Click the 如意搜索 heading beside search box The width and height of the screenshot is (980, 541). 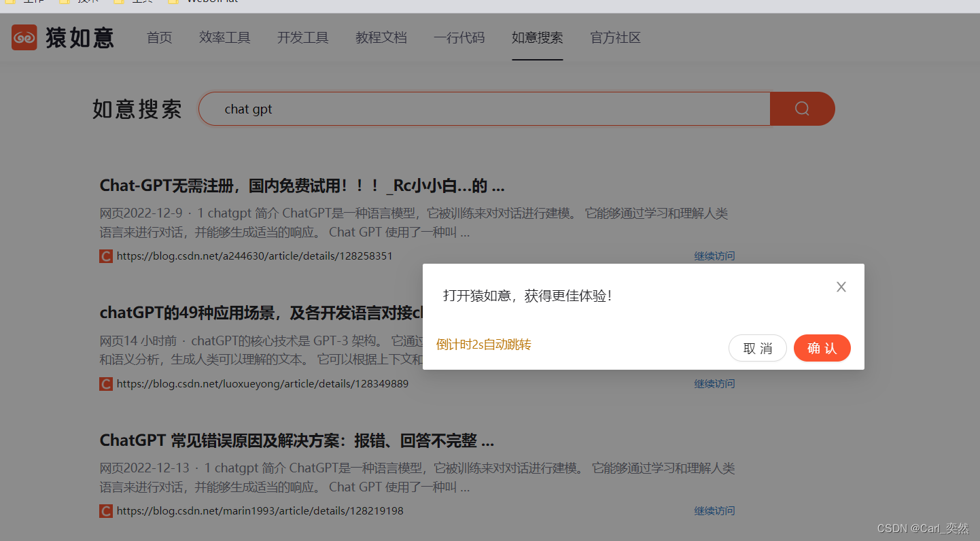pyautogui.click(x=137, y=109)
